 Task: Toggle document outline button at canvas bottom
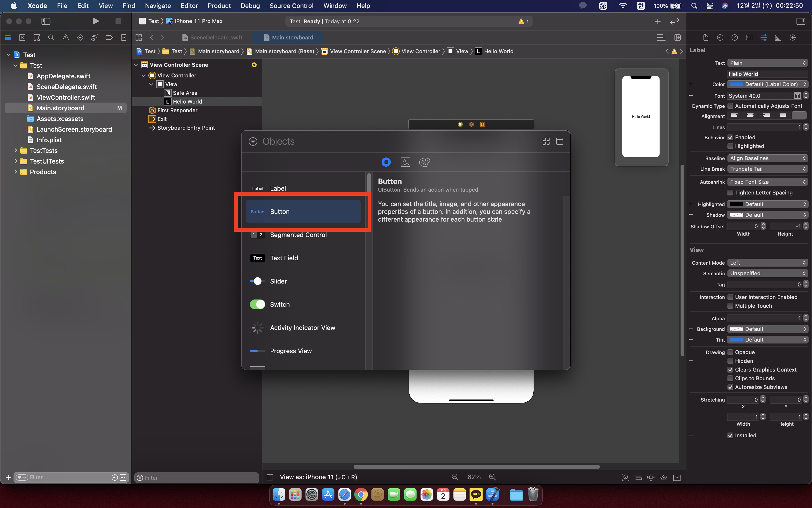pos(270,477)
